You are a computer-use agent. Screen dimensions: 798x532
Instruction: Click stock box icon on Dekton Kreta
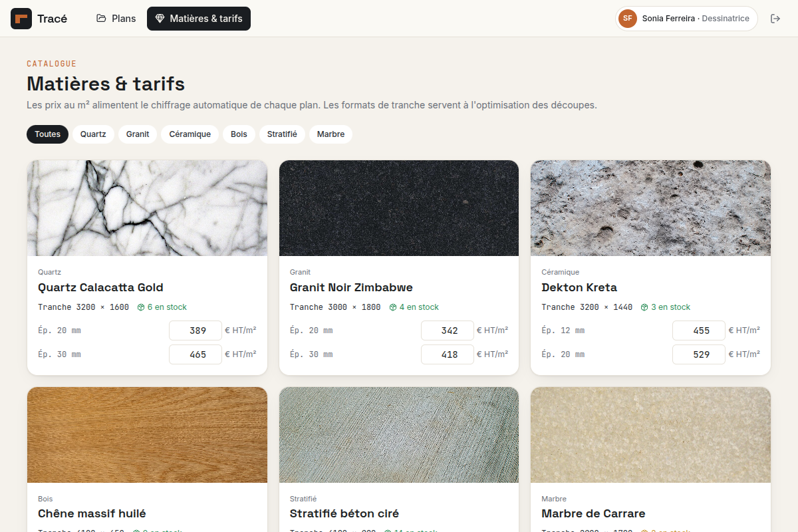[x=644, y=307]
